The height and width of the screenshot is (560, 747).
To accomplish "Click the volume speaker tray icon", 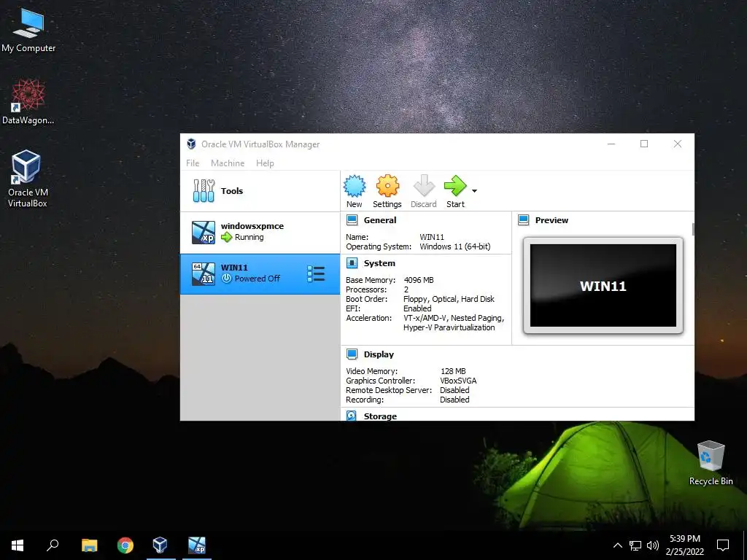I will point(653,545).
